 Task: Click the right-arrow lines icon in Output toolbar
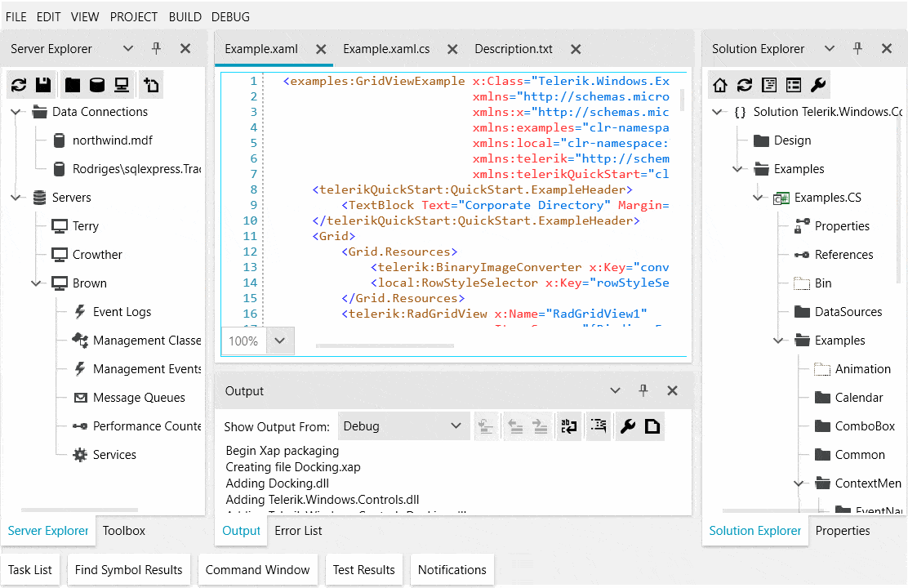(540, 426)
